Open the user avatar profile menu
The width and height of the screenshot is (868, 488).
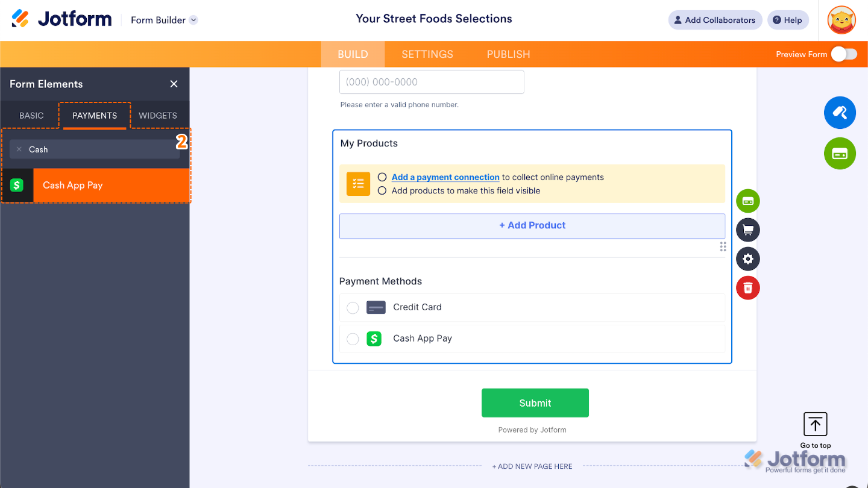[x=841, y=20]
